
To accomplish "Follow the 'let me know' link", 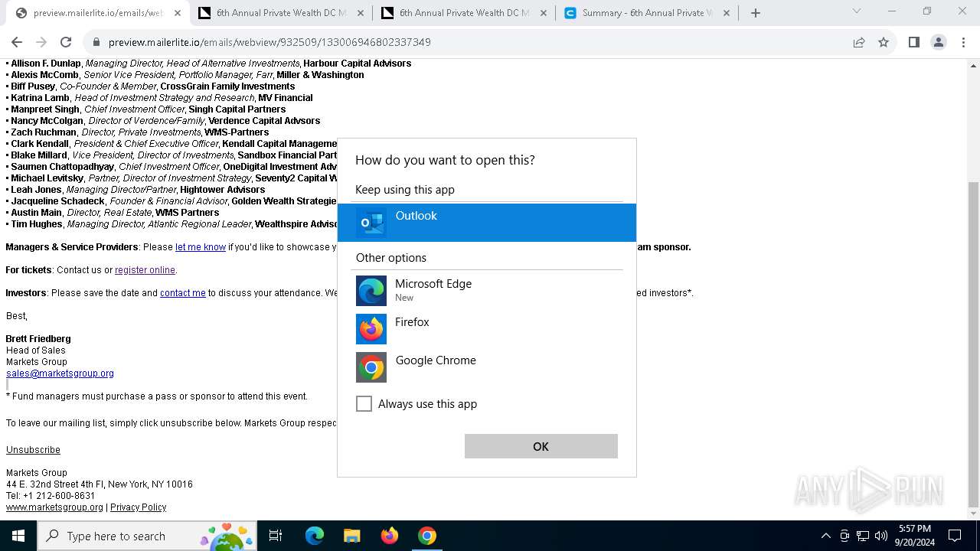I will pos(201,247).
